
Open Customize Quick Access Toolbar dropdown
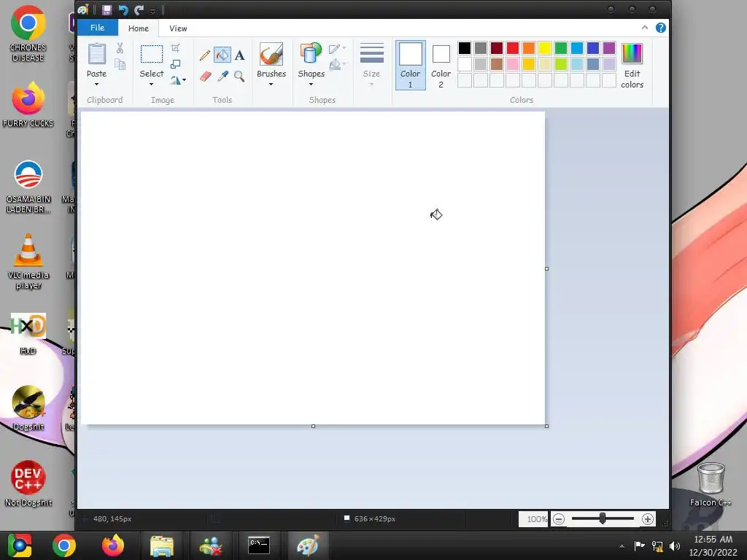point(153,10)
